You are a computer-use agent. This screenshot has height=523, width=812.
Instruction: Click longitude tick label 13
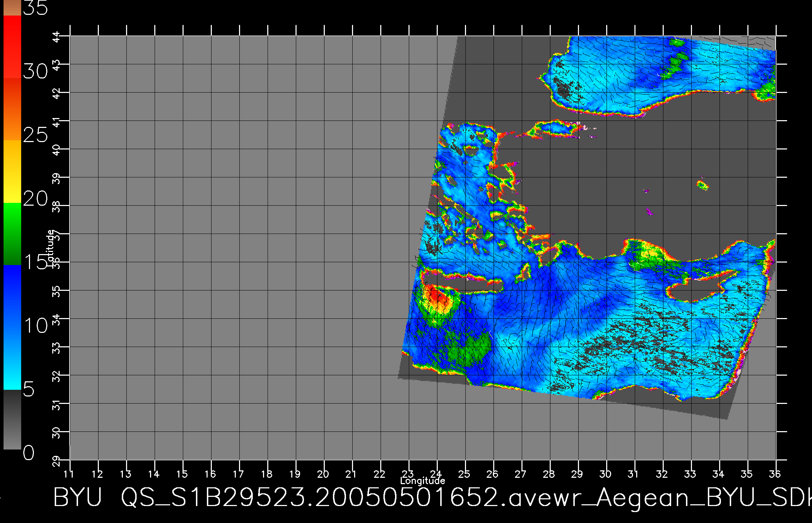(x=126, y=474)
